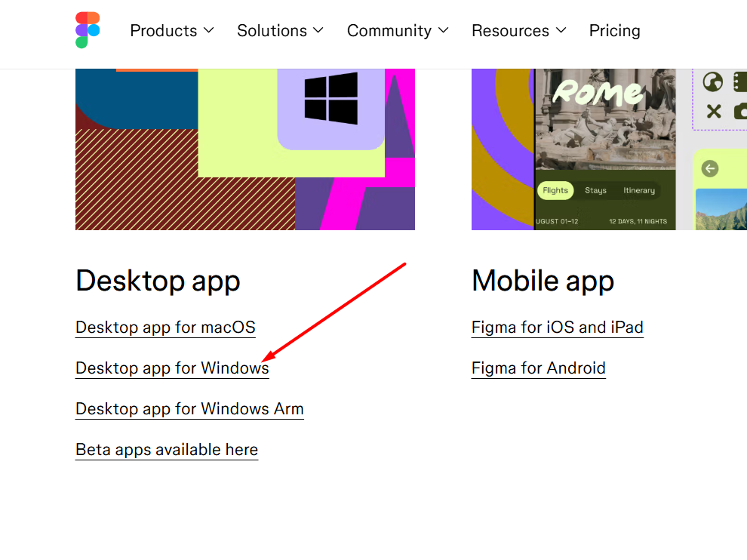Screen dimensions: 747x560
Task: Switch to the Stays tab
Action: 595,190
